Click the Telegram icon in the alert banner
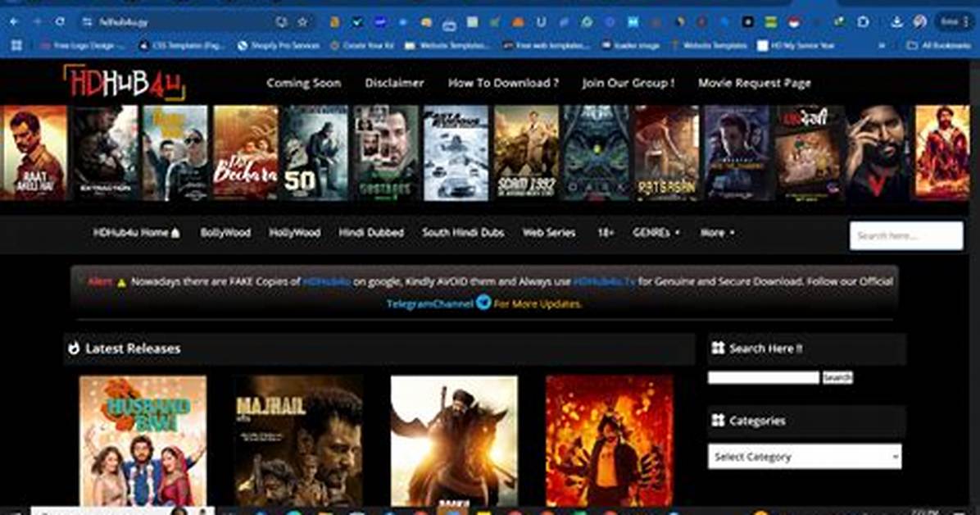 483,303
